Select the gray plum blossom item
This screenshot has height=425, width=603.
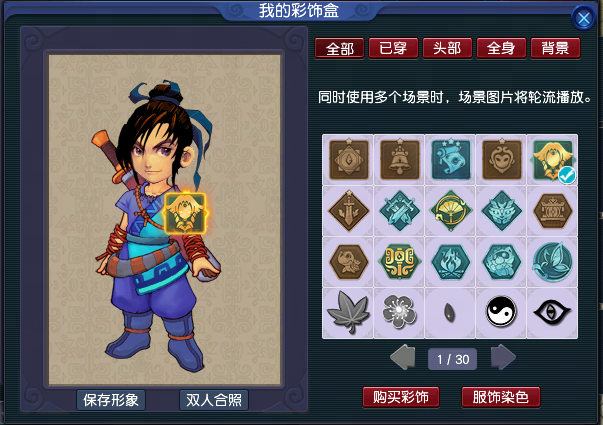coord(399,312)
